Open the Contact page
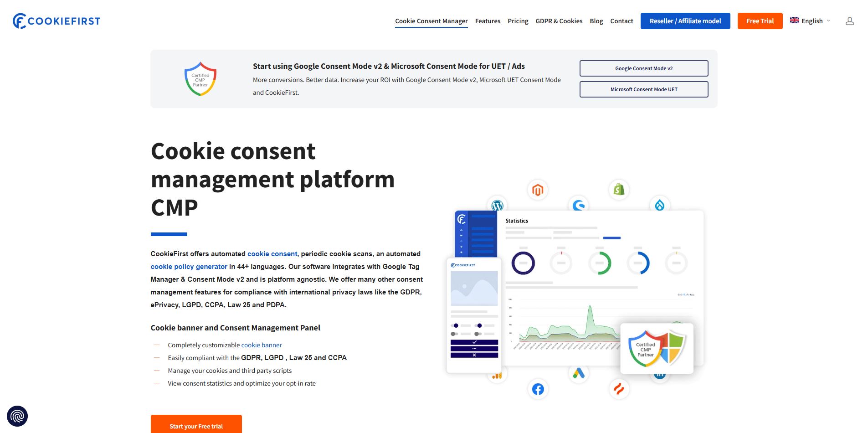Screen dimensions: 868x433 point(621,21)
